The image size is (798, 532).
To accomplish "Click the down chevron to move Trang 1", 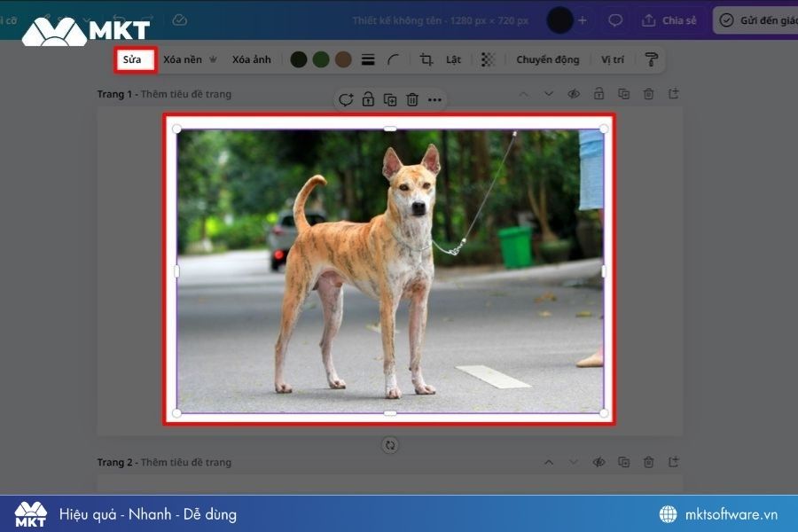I will (550, 93).
